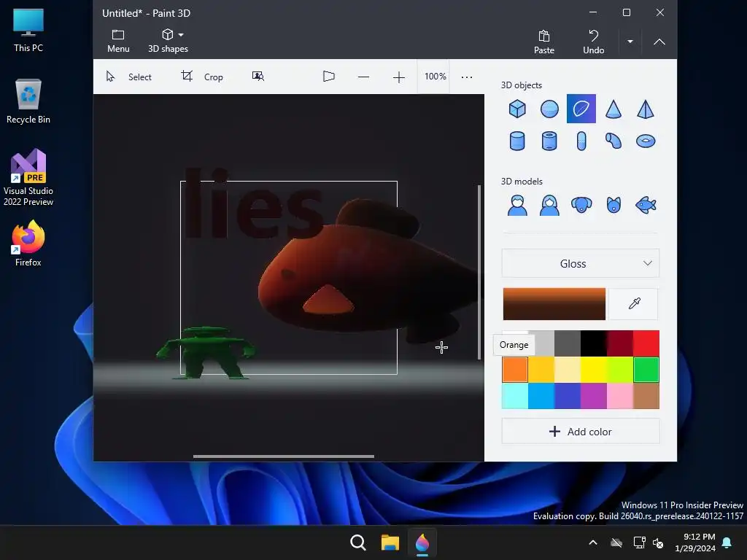The height and width of the screenshot is (560, 747).
Task: Click the green figure on canvas
Action: tap(206, 353)
